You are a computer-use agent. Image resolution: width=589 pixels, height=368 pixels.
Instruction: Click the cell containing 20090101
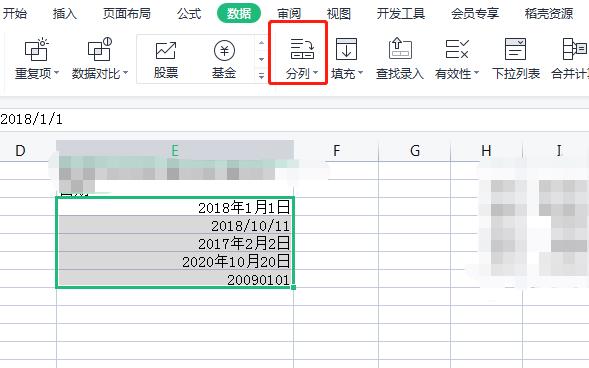[175, 279]
